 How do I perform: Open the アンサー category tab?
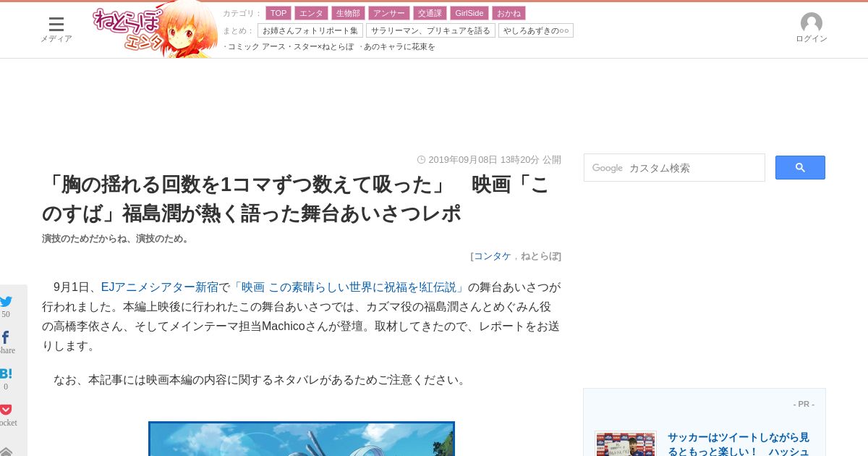click(388, 13)
